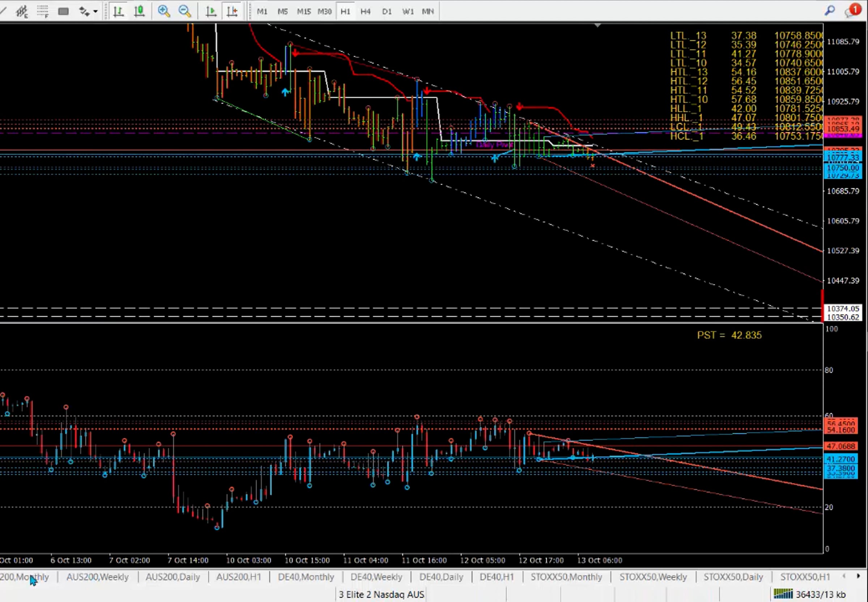The image size is (868, 602).
Task: Open the AUS200,Weekly chart tab
Action: pos(97,577)
